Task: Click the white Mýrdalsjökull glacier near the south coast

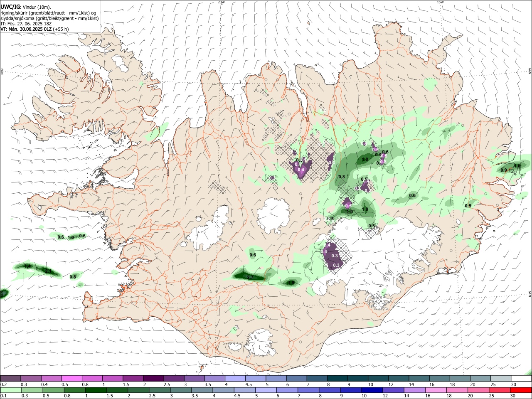Action: click(x=260, y=343)
